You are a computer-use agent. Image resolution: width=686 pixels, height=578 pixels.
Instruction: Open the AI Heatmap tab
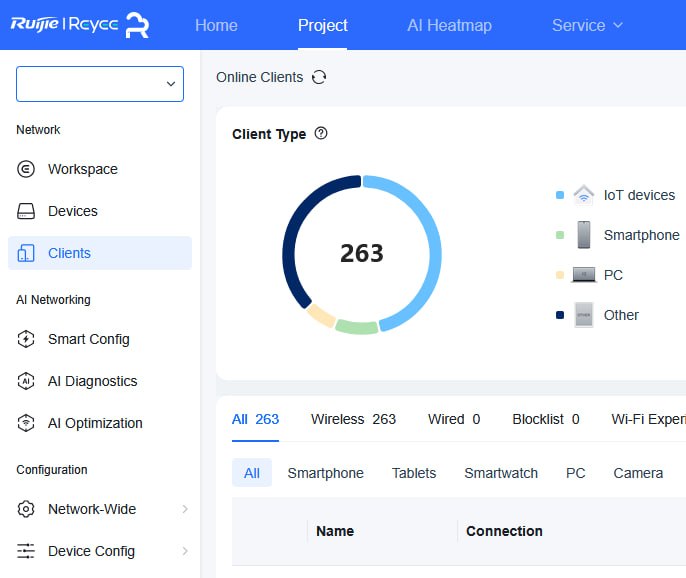pos(449,25)
